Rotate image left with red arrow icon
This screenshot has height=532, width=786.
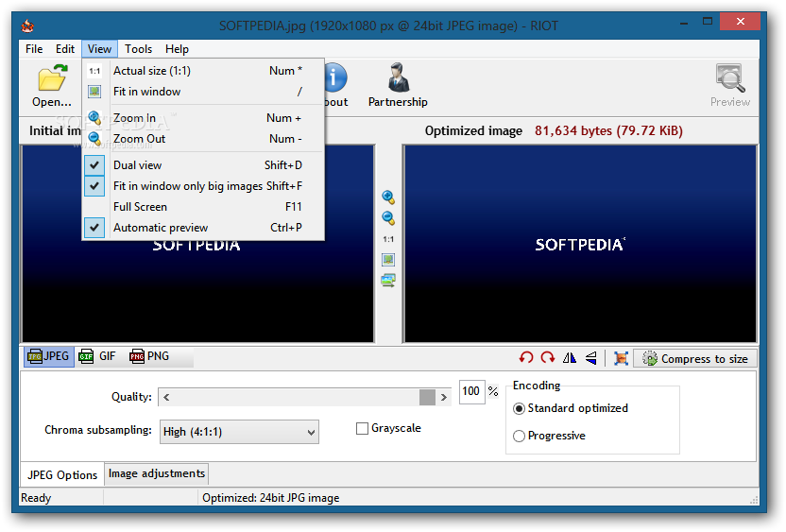[526, 358]
